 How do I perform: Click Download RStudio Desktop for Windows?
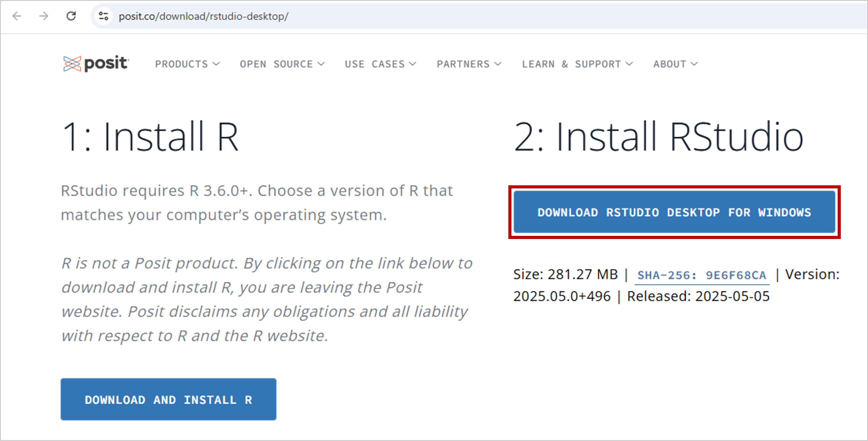[674, 212]
